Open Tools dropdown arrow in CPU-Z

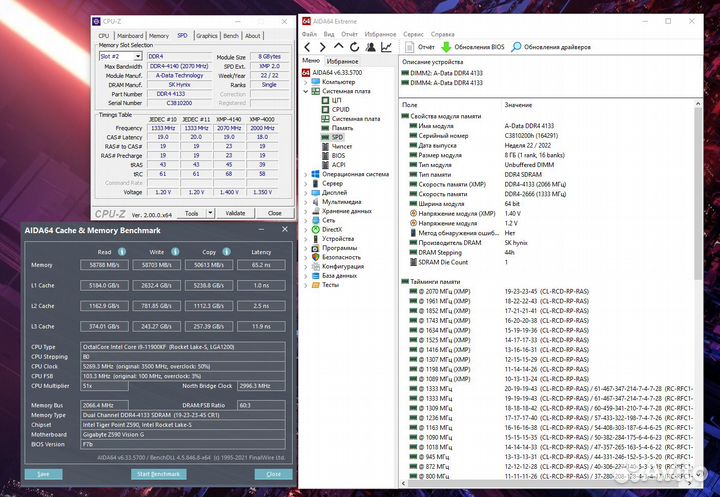tap(210, 213)
